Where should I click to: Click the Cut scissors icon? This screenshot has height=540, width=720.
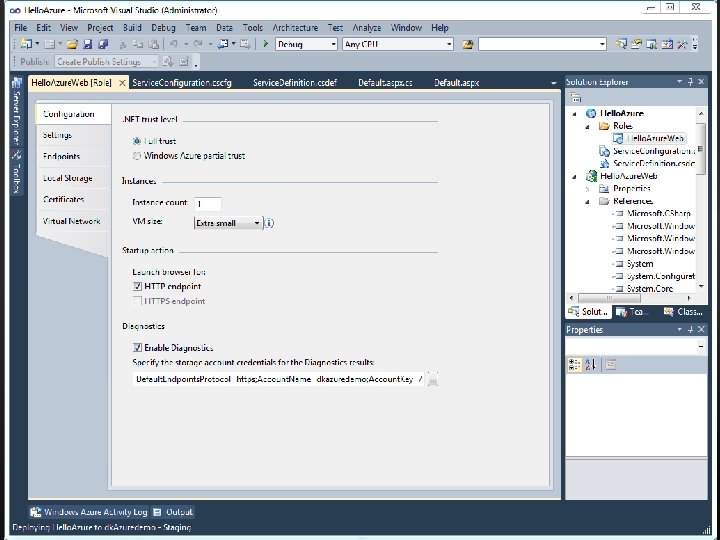123,44
